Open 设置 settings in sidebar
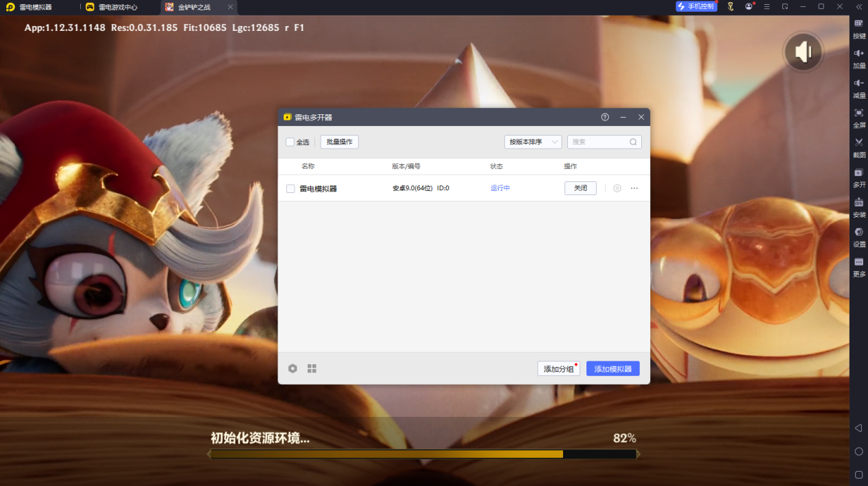Viewport: 868px width, 486px height. coord(858,236)
